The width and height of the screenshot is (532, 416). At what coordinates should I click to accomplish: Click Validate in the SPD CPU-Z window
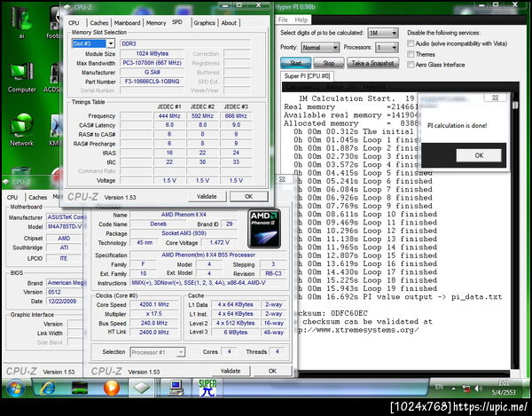click(x=207, y=196)
